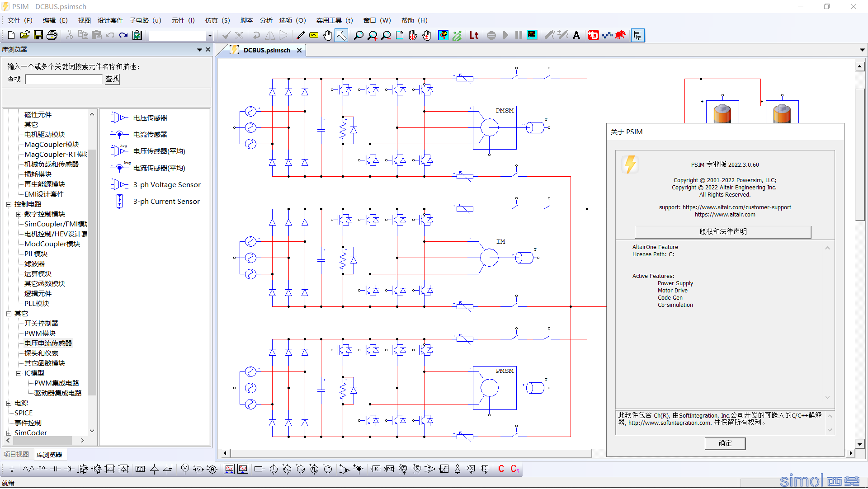Place a voltage probe from element bar
The image size is (868, 489).
coord(185,469)
